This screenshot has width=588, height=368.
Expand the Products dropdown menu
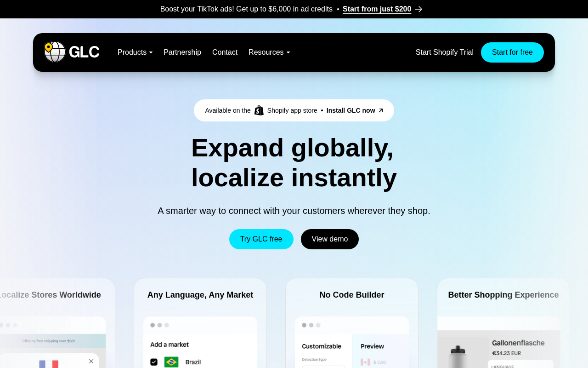(x=135, y=52)
